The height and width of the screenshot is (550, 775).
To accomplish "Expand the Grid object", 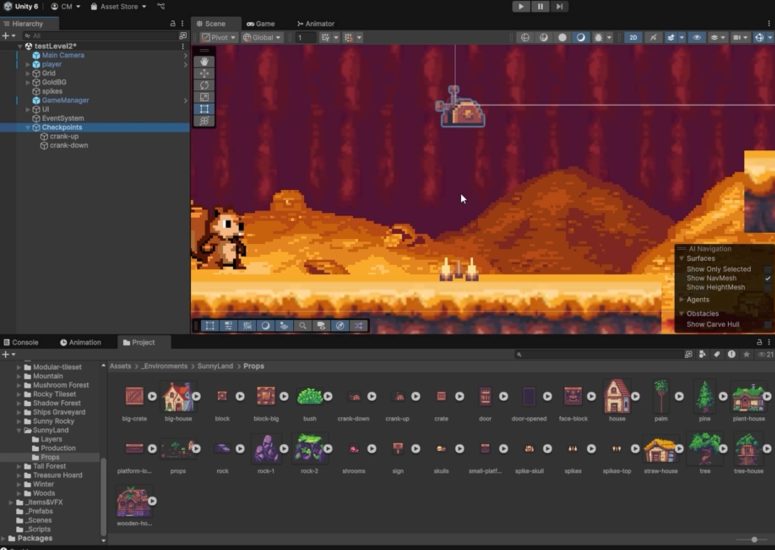I will [x=28, y=73].
